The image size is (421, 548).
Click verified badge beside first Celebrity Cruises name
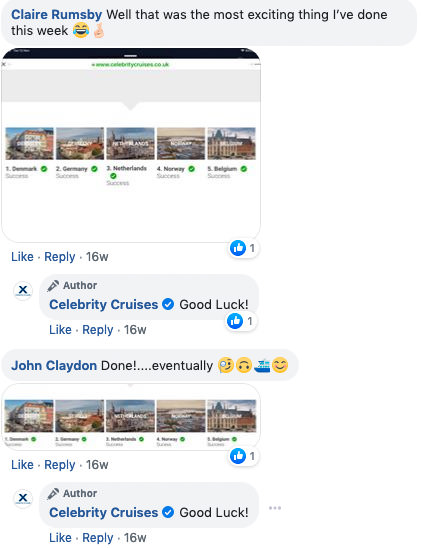[168, 304]
